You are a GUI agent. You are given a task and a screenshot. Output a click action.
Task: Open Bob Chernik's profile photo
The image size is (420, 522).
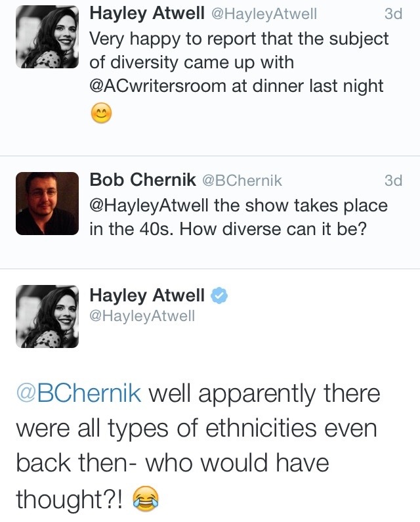point(47,202)
